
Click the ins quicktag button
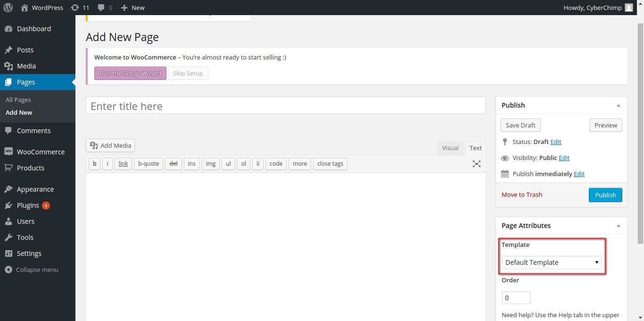192,164
